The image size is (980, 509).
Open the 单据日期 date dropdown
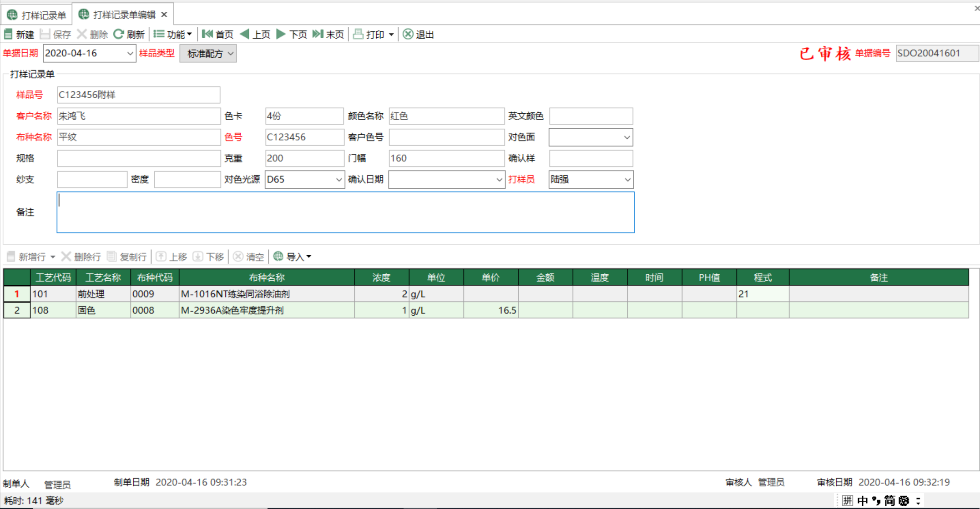[130, 54]
